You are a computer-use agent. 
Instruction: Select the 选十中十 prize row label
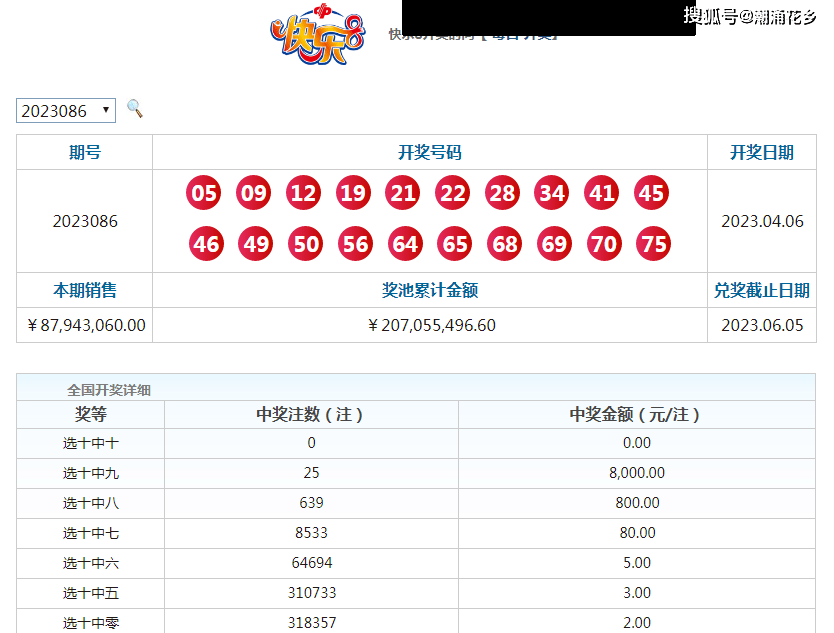click(x=91, y=443)
